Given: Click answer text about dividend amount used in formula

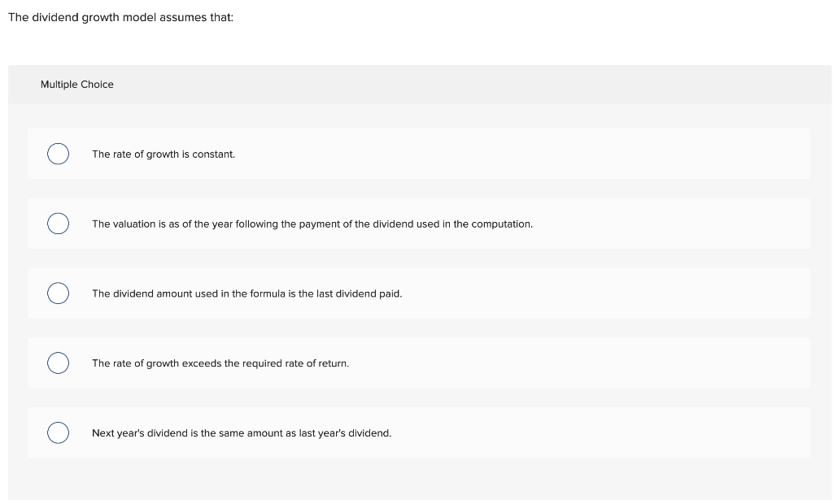Looking at the screenshot, I should [x=247, y=293].
